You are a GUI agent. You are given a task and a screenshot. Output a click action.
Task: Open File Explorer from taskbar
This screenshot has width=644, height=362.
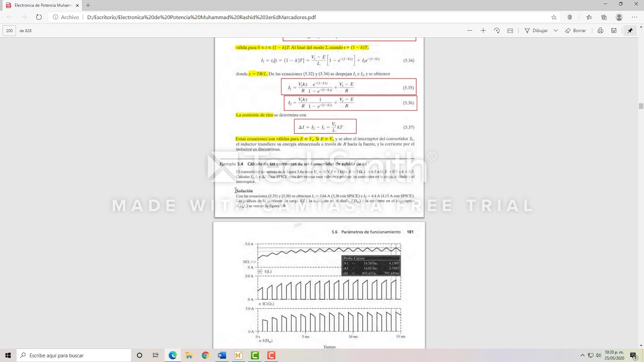(x=189, y=355)
